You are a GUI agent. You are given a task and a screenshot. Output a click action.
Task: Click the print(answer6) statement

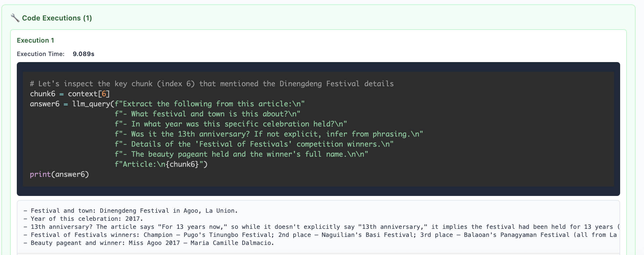(59, 174)
